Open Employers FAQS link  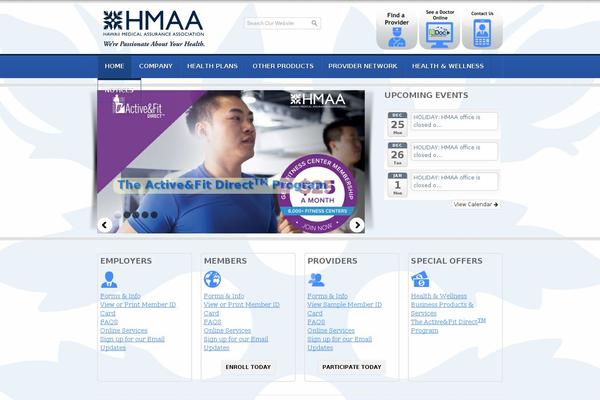pyautogui.click(x=109, y=322)
